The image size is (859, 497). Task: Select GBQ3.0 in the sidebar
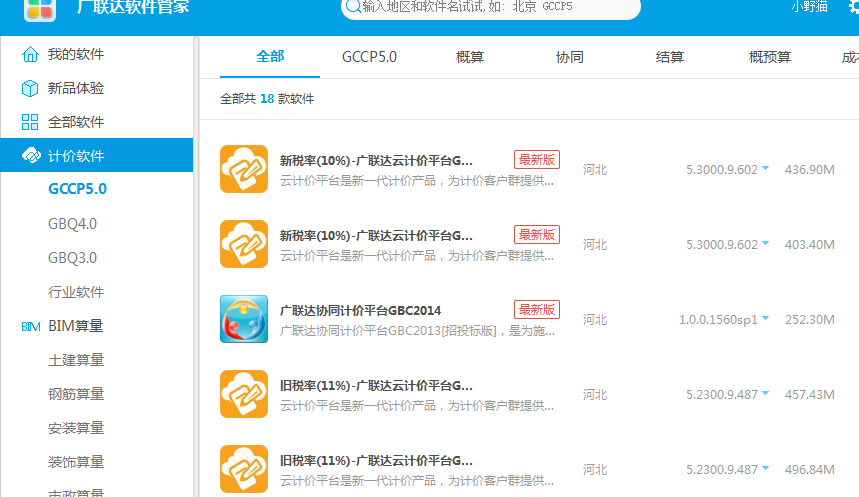tap(72, 258)
